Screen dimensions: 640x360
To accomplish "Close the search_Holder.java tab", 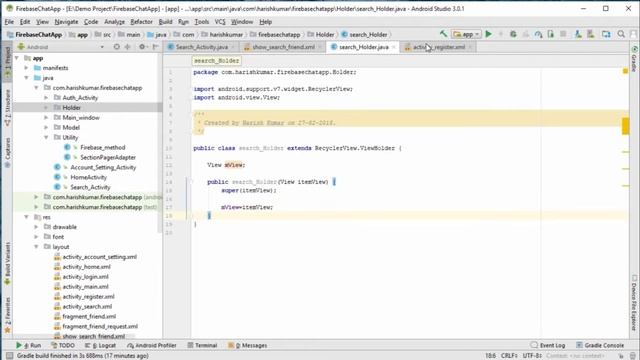I will [393, 47].
